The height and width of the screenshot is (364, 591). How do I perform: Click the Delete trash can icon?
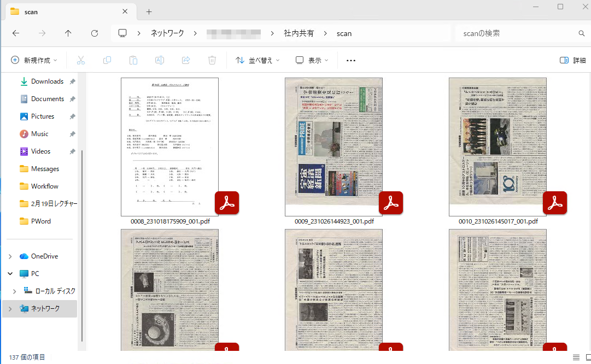click(x=212, y=60)
